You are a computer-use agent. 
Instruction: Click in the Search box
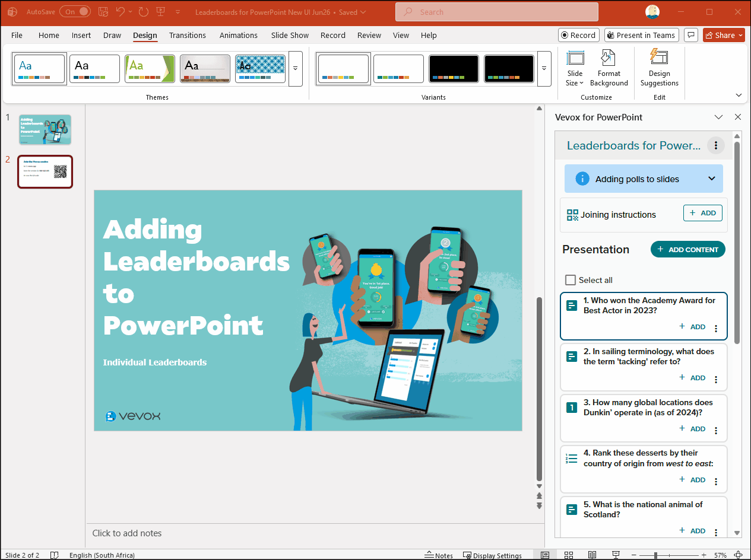(497, 12)
